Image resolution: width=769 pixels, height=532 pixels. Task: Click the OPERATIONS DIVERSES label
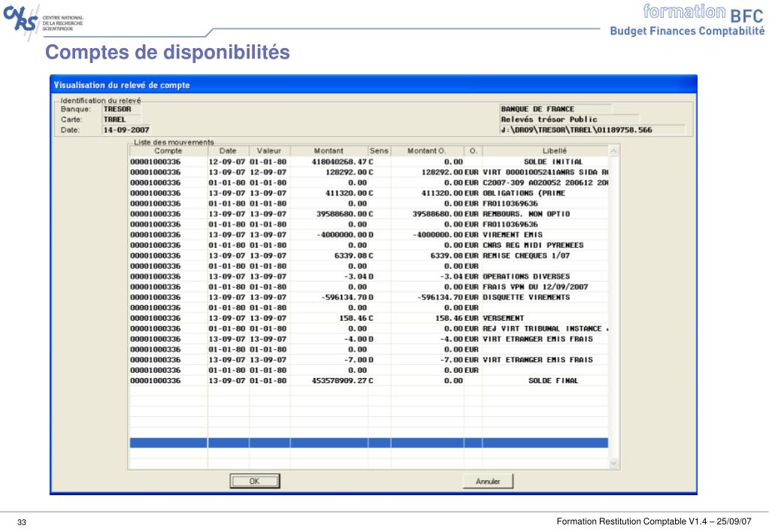pyautogui.click(x=526, y=277)
